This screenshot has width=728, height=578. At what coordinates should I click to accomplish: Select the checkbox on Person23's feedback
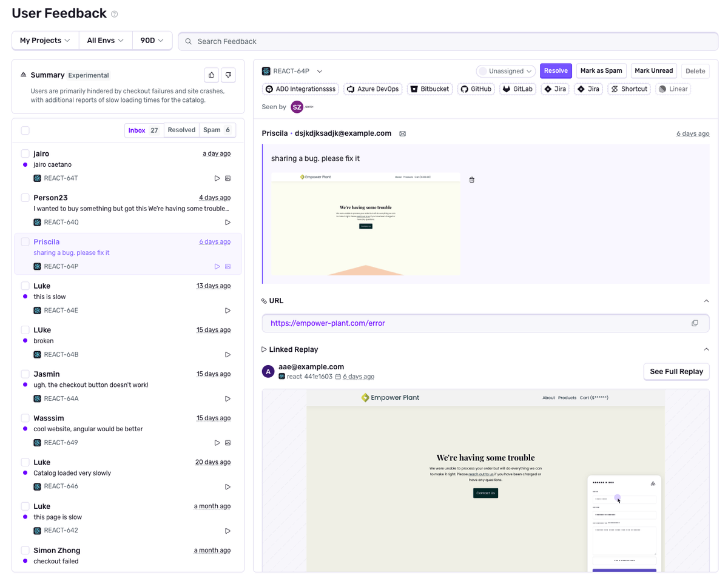click(x=25, y=197)
